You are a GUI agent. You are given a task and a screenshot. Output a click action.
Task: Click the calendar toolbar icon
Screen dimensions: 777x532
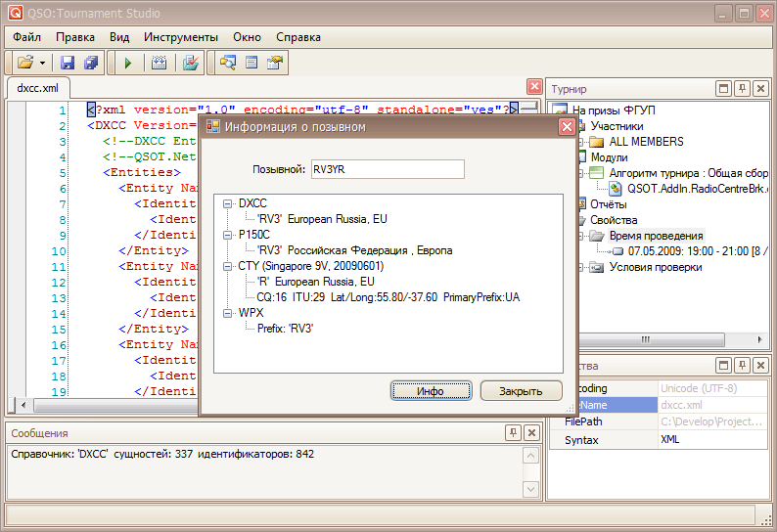159,63
